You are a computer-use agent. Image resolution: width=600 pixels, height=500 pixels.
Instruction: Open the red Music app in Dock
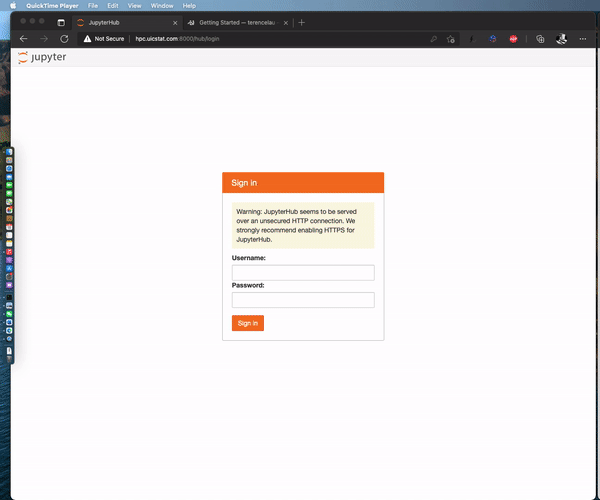pos(9,252)
